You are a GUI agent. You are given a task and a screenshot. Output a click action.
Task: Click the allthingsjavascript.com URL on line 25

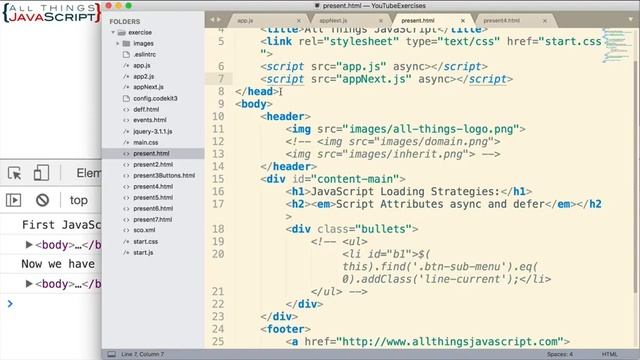click(449, 342)
